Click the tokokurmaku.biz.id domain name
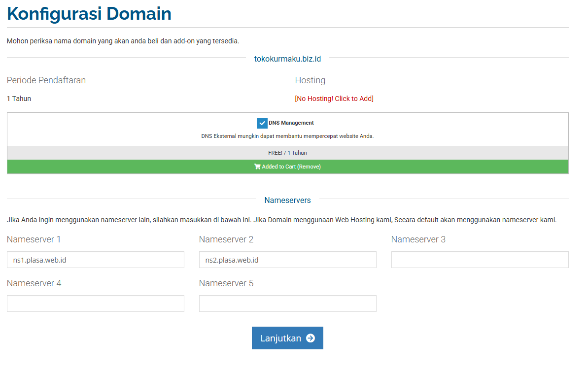The image size is (588, 371). 287,59
